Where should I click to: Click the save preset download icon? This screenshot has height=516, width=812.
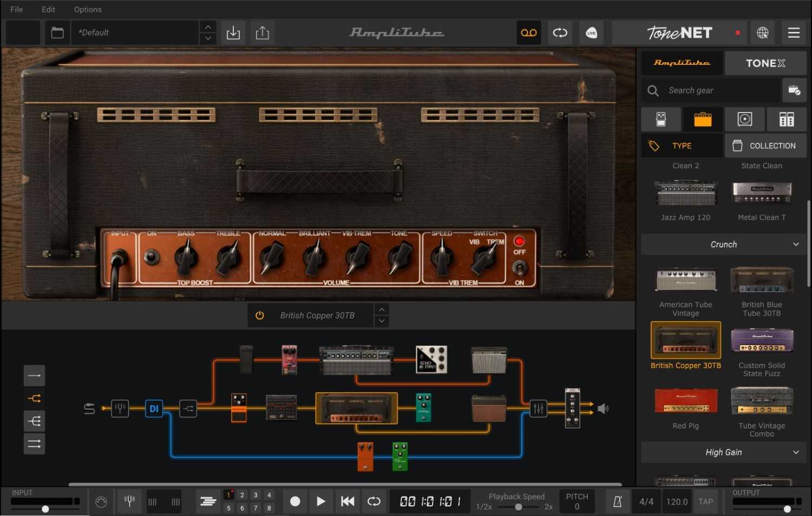(233, 33)
